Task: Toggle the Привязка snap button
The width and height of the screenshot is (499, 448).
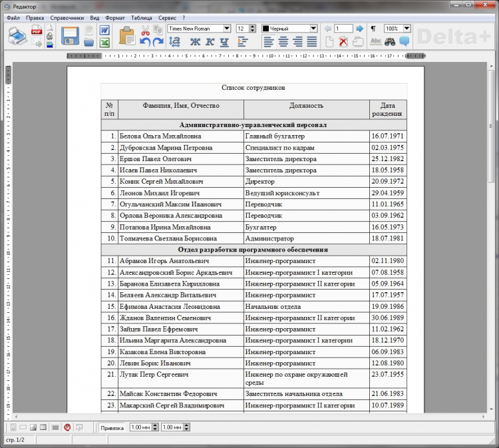Action: (112, 427)
